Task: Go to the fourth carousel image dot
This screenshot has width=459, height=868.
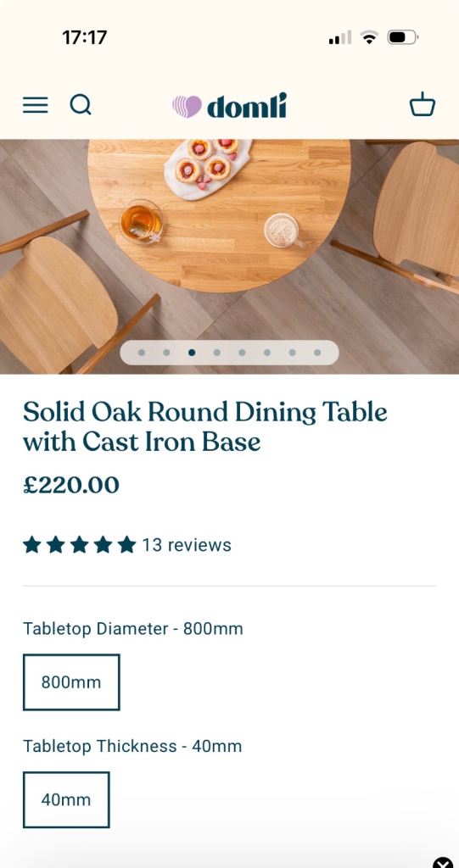Action: [x=216, y=353]
